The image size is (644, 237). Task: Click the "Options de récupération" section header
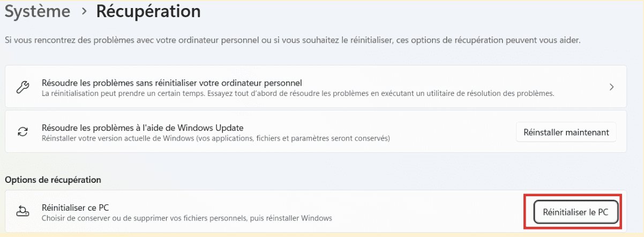pos(53,179)
